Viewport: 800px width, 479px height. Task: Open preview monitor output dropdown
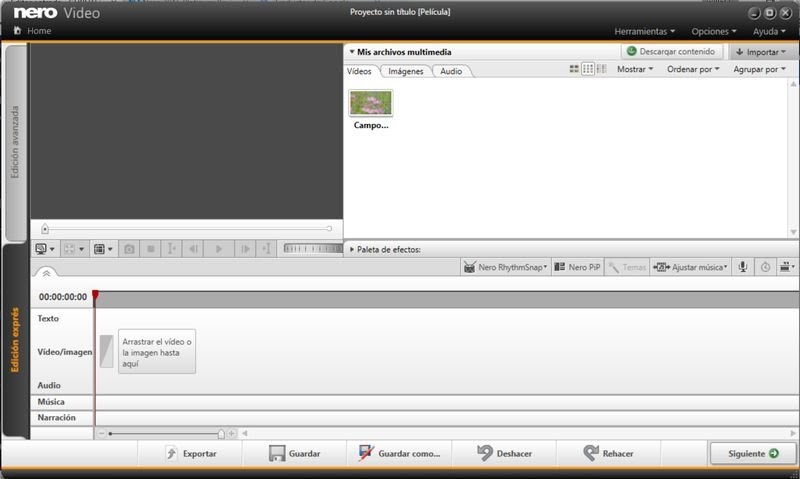[x=45, y=249]
